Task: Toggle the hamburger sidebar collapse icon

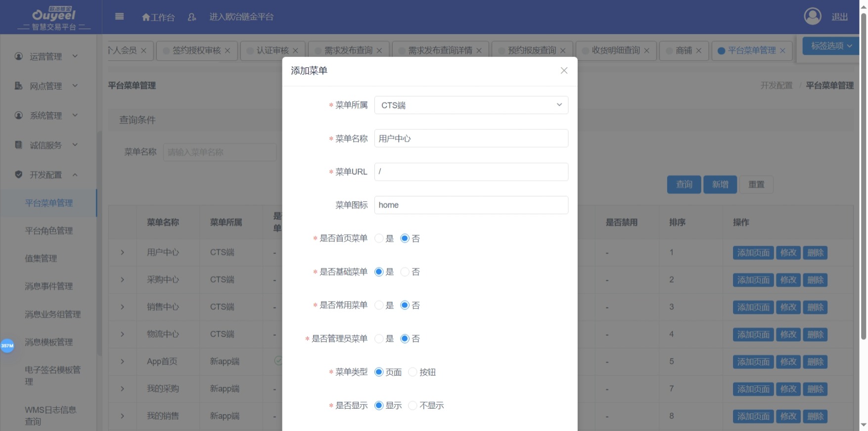Action: [x=119, y=16]
